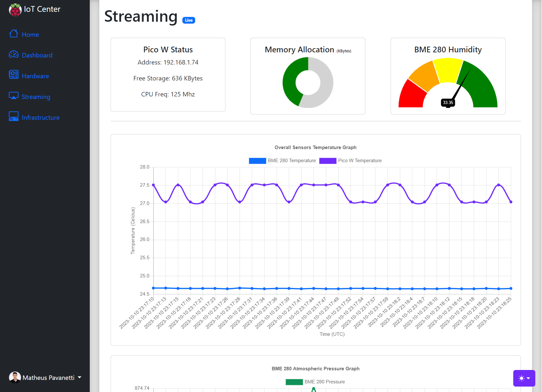Open the Hardware section
542x392 pixels.
35,76
